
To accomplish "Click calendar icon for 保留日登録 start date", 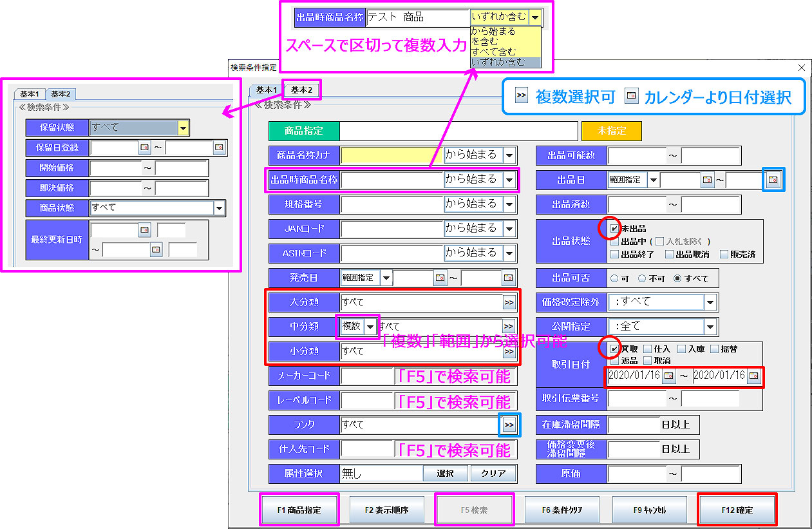I will 145,148.
